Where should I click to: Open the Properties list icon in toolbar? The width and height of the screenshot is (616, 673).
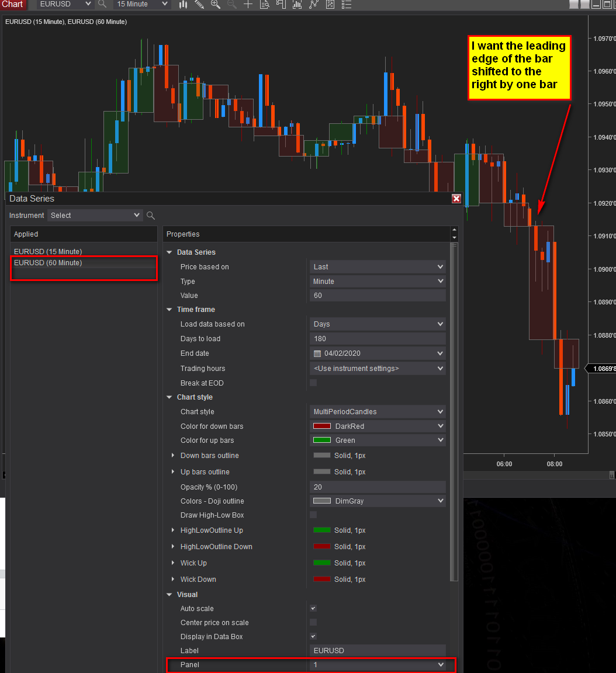click(347, 4)
